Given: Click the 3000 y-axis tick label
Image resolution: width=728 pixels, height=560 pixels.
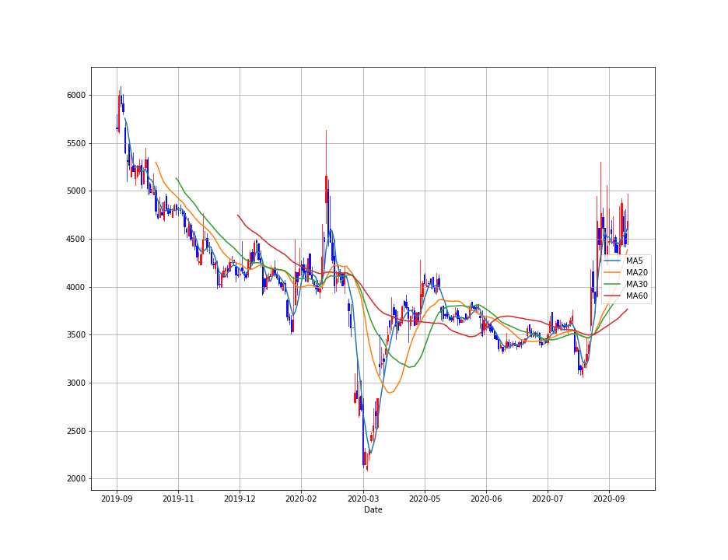Looking at the screenshot, I should click(x=76, y=383).
